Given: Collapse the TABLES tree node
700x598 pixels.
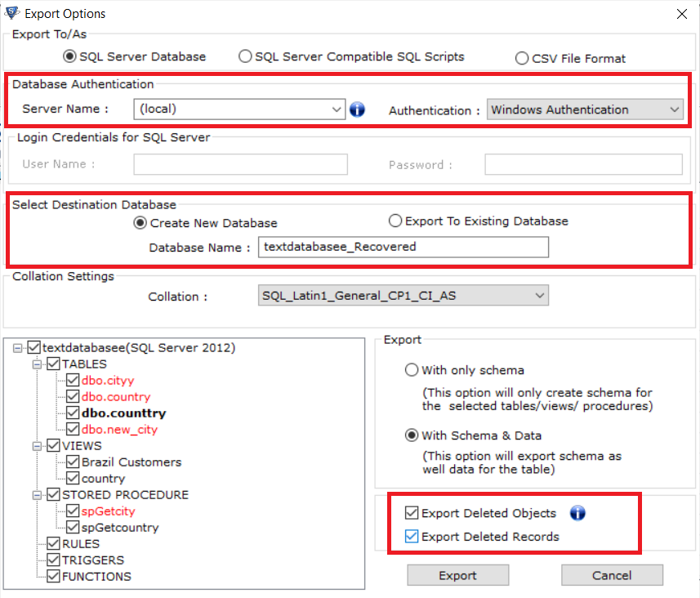Looking at the screenshot, I should [x=37, y=364].
